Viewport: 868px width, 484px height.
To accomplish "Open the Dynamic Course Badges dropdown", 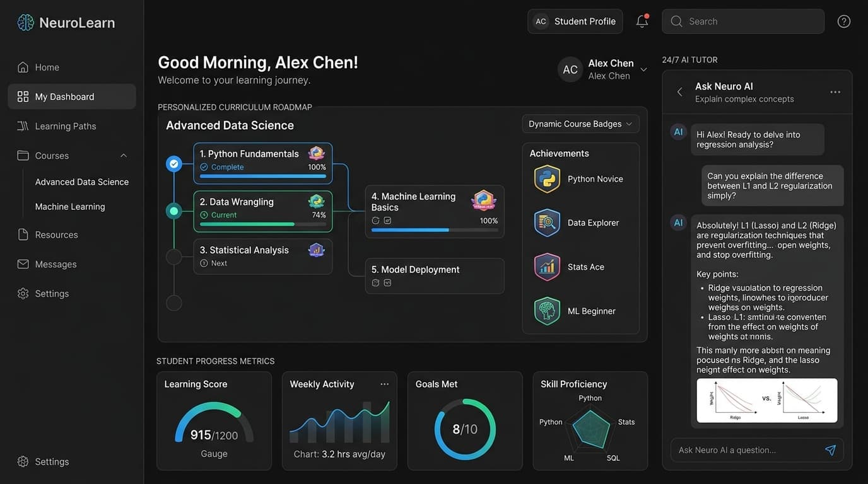I will tap(580, 124).
